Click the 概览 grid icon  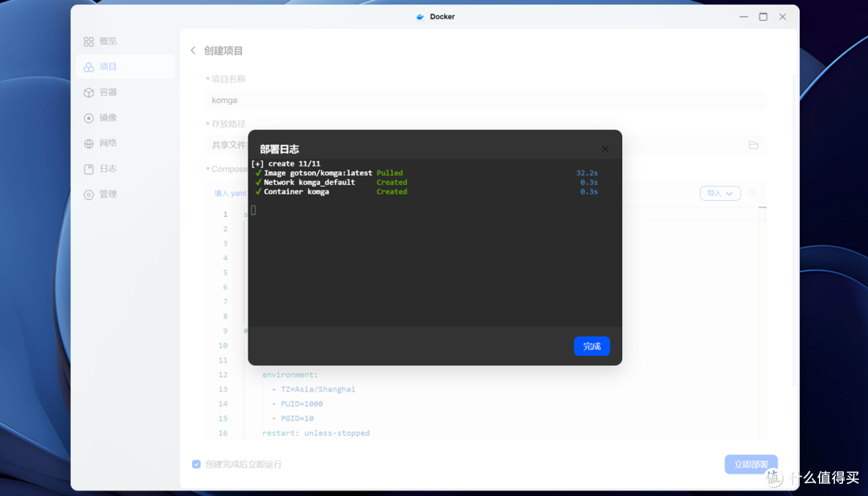(x=88, y=42)
